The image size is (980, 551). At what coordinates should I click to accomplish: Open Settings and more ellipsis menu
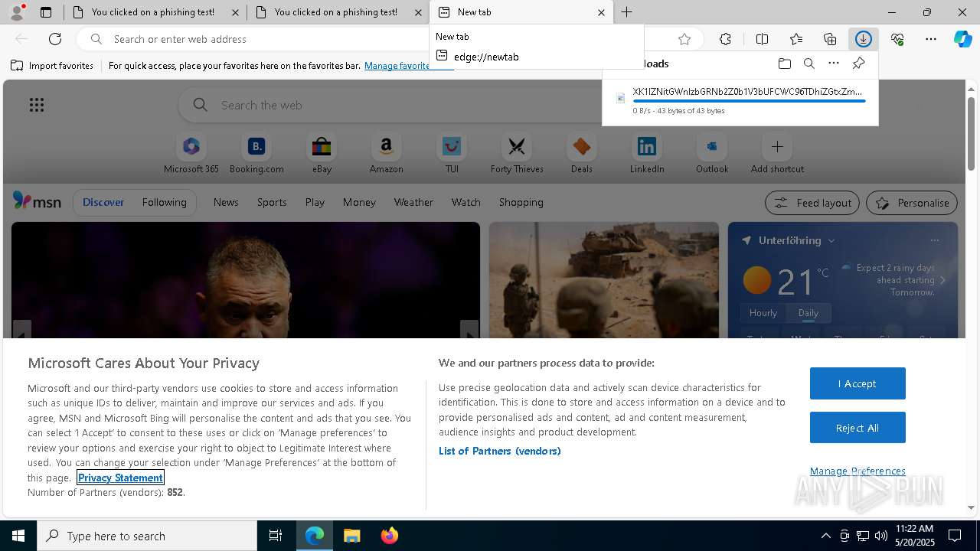(x=931, y=39)
